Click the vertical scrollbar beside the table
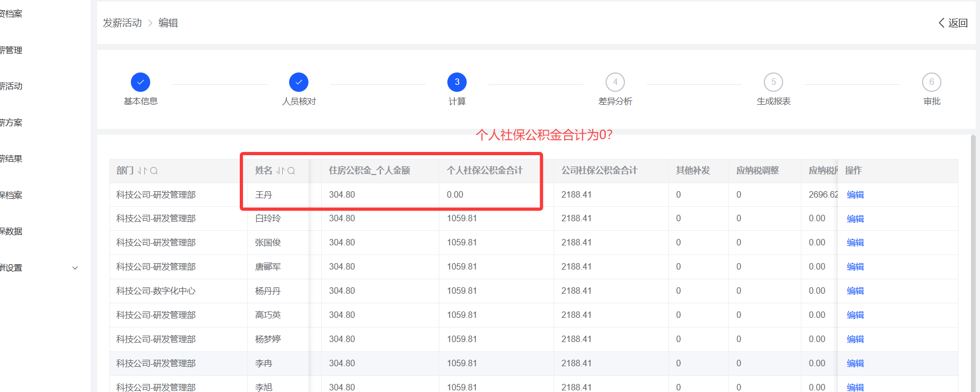 [973, 263]
